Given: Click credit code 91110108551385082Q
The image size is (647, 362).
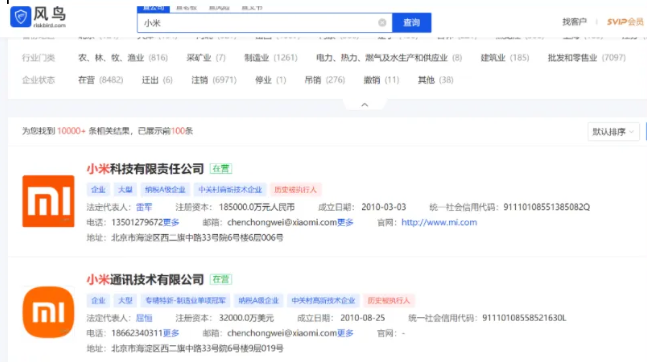Looking at the screenshot, I should tap(547, 207).
